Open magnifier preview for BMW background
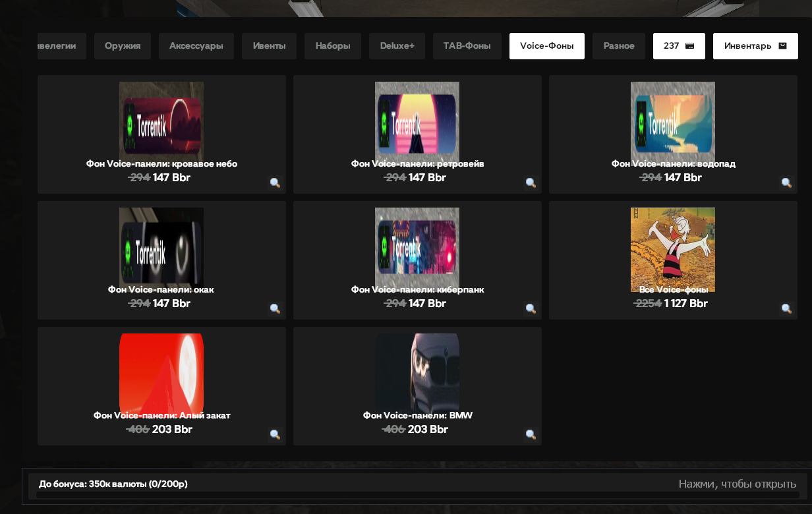812x514 pixels. [x=531, y=434]
